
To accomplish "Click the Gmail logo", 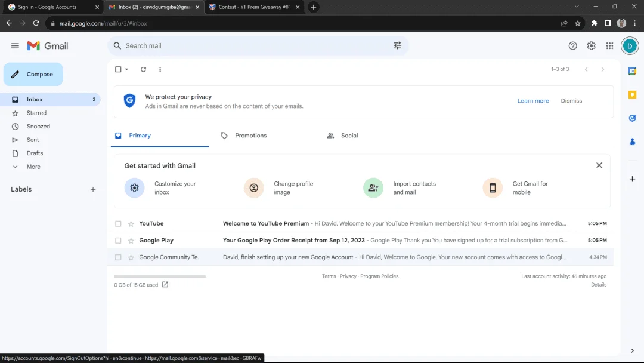I will click(x=48, y=45).
